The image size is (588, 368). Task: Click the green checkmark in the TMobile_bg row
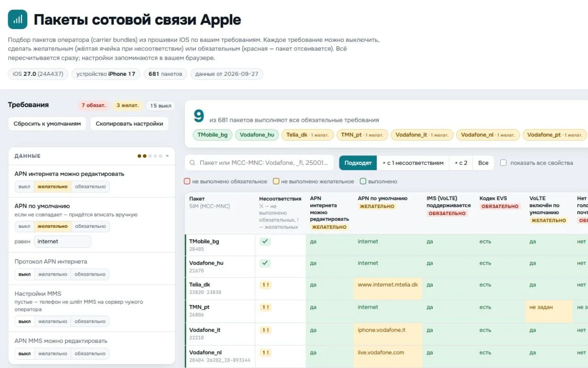tap(265, 241)
